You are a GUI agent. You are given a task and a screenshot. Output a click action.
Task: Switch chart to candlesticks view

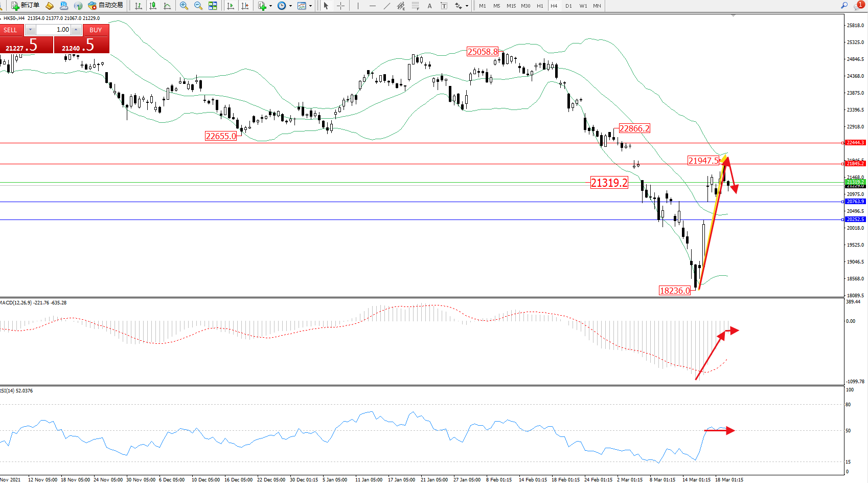click(x=153, y=6)
